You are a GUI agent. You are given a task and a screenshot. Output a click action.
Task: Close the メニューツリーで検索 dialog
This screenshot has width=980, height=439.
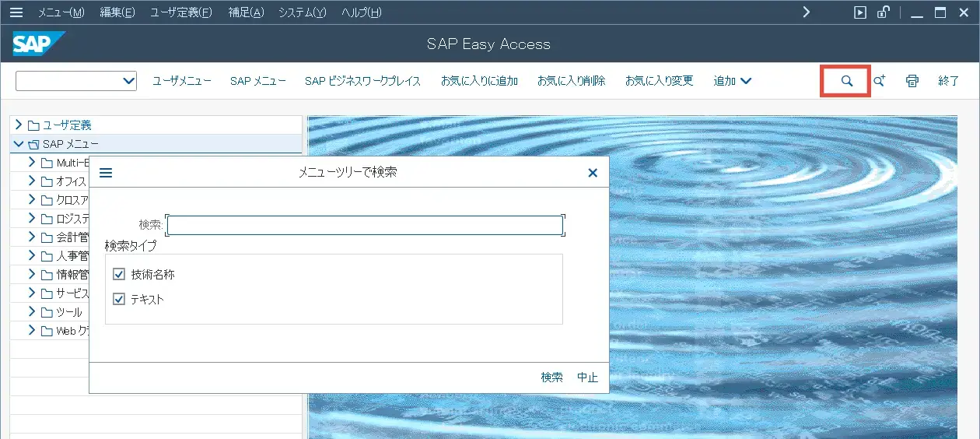593,173
